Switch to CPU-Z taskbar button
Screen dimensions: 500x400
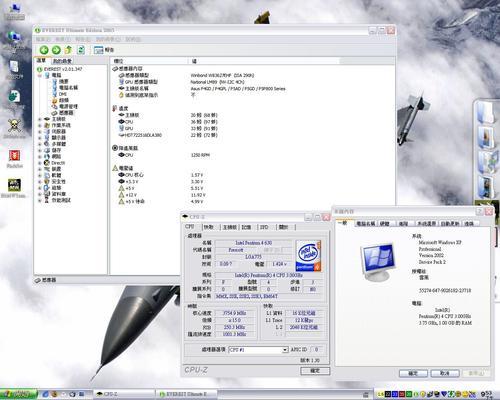[124, 394]
